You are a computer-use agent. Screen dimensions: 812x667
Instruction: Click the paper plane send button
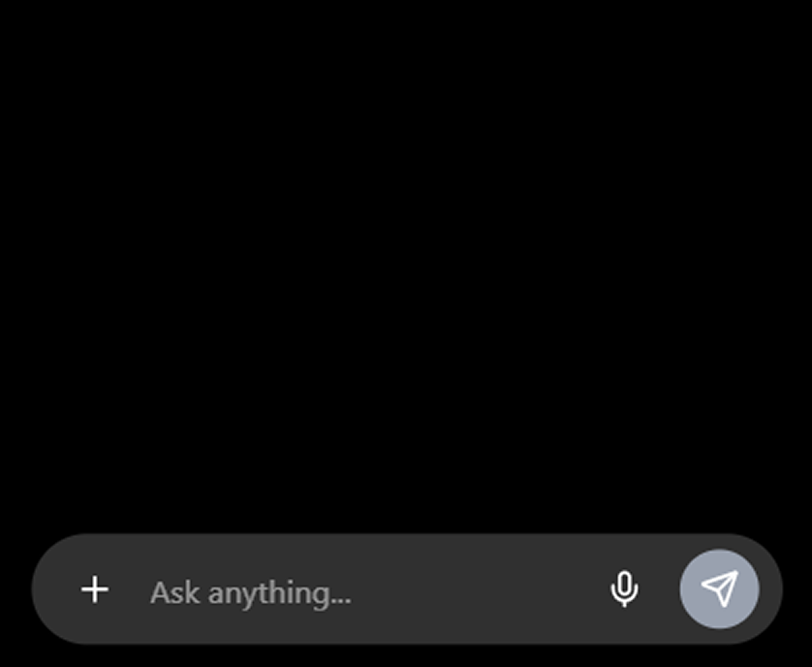(719, 589)
